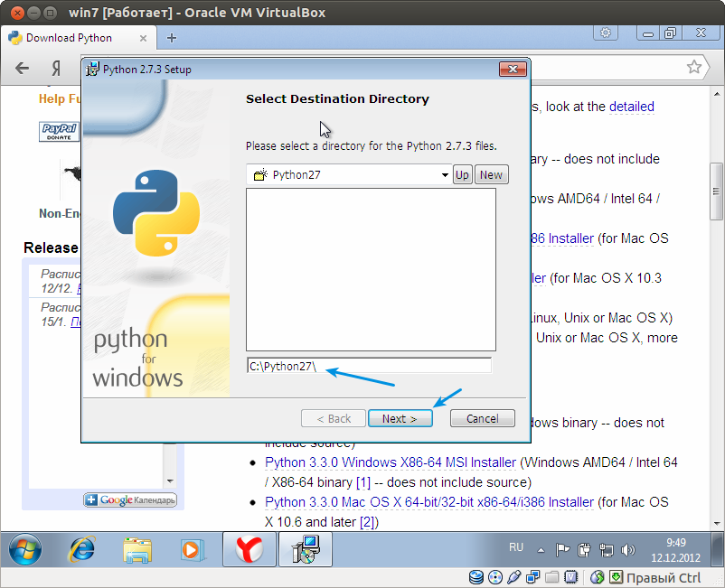Click the RU language indicator

pyautogui.click(x=516, y=547)
